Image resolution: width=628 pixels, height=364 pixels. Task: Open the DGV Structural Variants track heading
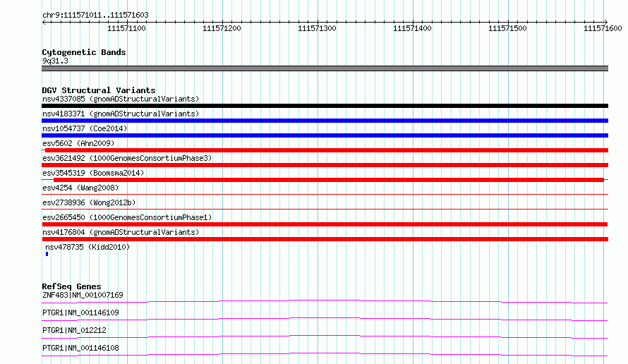coord(99,90)
